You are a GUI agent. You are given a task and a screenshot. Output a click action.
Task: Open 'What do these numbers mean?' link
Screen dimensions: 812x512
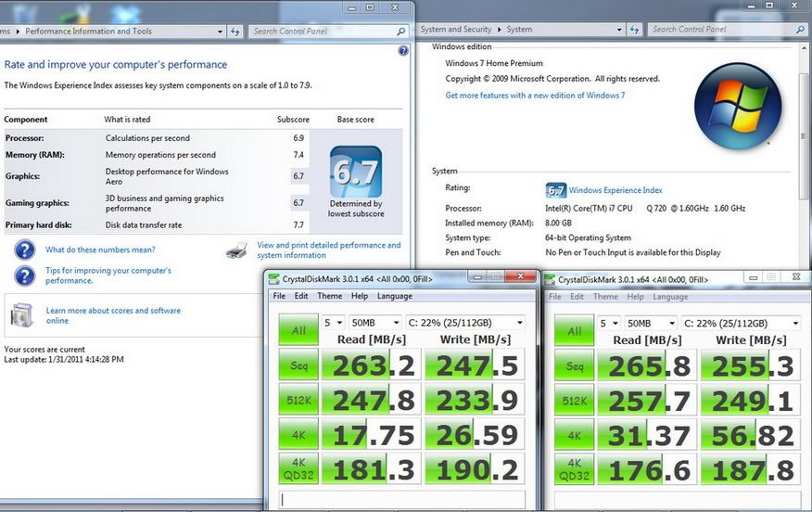(100, 250)
